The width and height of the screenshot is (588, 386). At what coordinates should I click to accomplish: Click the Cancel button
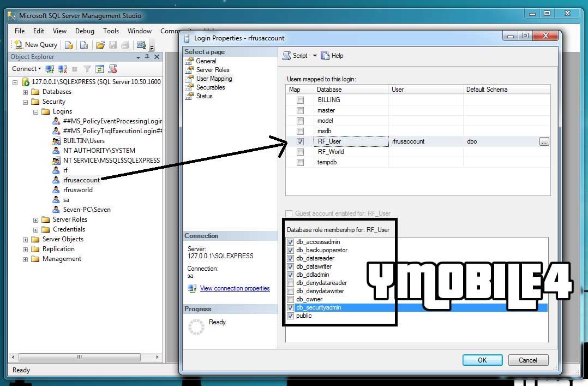pyautogui.click(x=528, y=360)
